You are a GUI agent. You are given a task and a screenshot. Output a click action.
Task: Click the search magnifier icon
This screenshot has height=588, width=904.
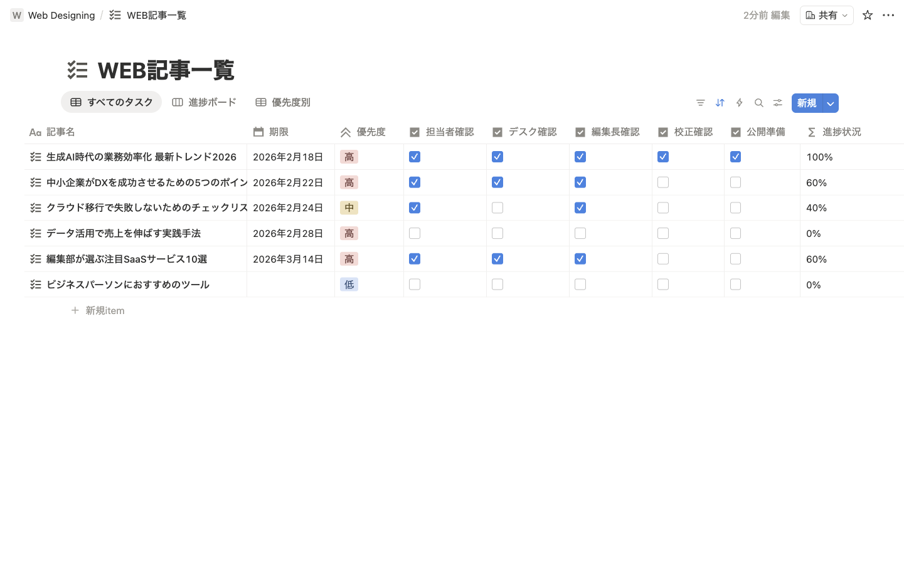click(x=758, y=103)
